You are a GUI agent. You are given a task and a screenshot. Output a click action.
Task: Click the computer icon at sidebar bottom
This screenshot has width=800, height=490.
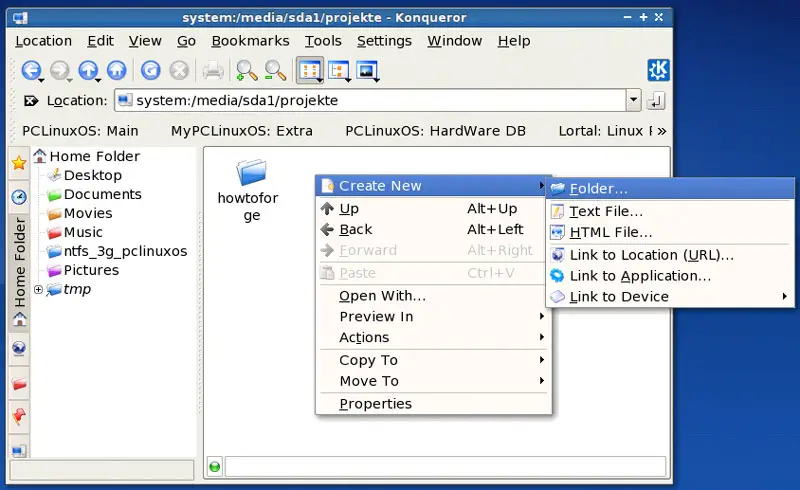click(19, 451)
